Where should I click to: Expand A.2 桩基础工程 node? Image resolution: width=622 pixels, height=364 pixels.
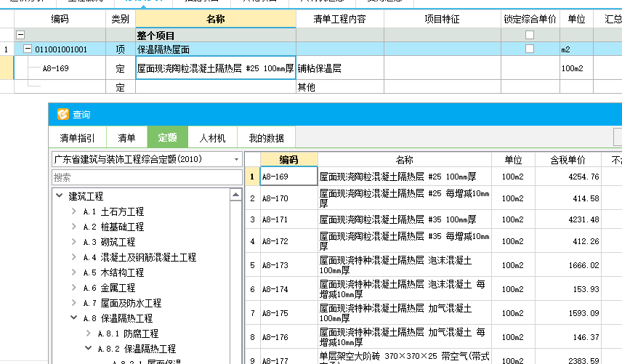[74, 227]
